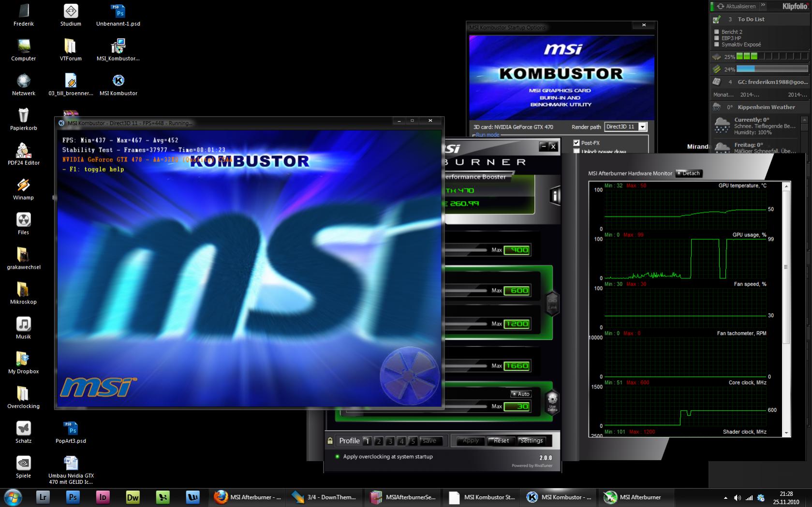The image size is (812, 507).
Task: Click the Max 1660 memory clock slider
Action: (x=465, y=365)
